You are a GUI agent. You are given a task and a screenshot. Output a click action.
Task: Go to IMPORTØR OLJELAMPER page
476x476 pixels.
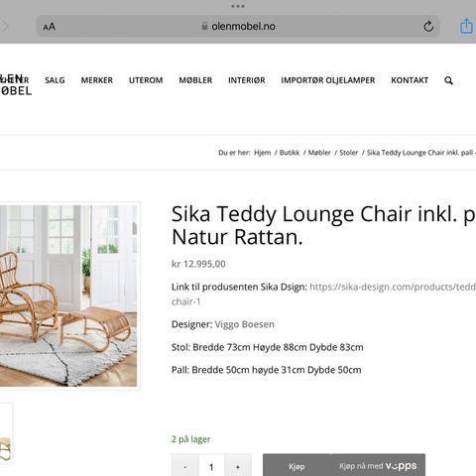click(x=328, y=80)
